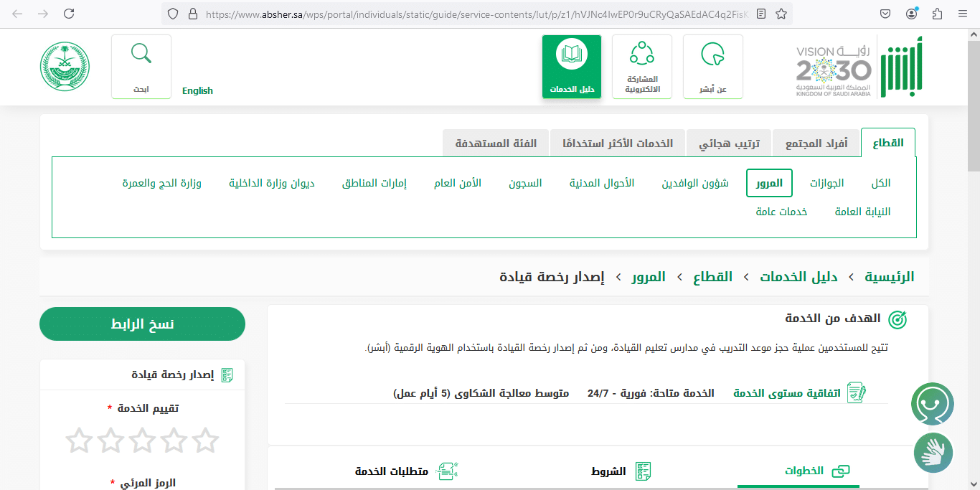This screenshot has width=980, height=490.
Task: Open the Pocket save icon
Action: 886,14
